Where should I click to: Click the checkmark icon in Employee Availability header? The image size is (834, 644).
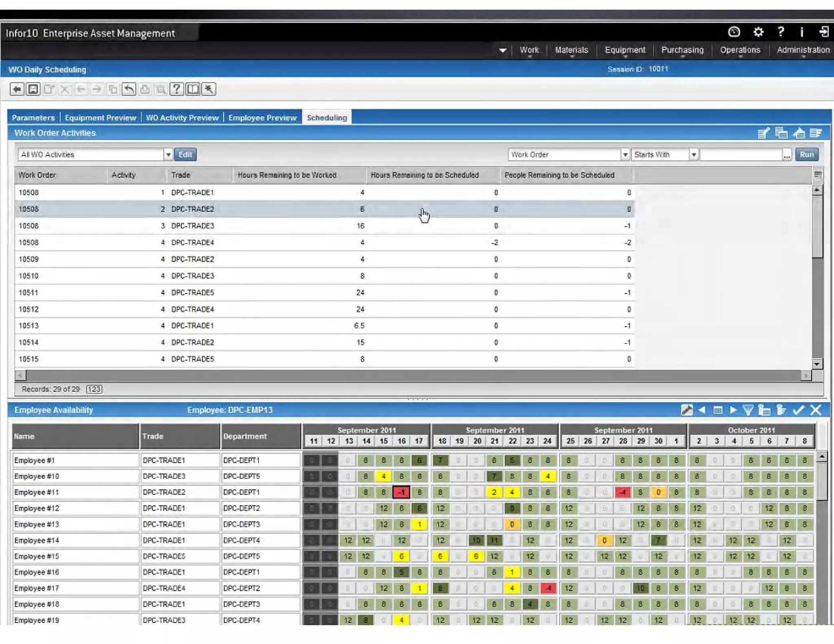[798, 410]
